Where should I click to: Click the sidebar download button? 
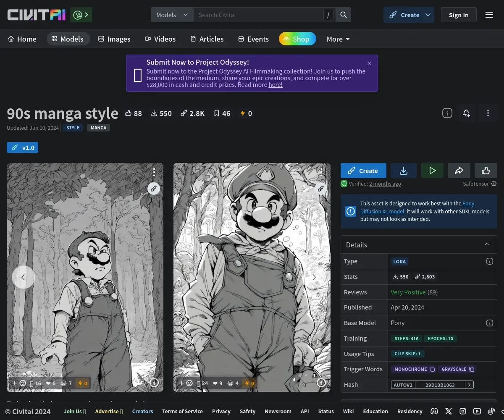pyautogui.click(x=404, y=171)
